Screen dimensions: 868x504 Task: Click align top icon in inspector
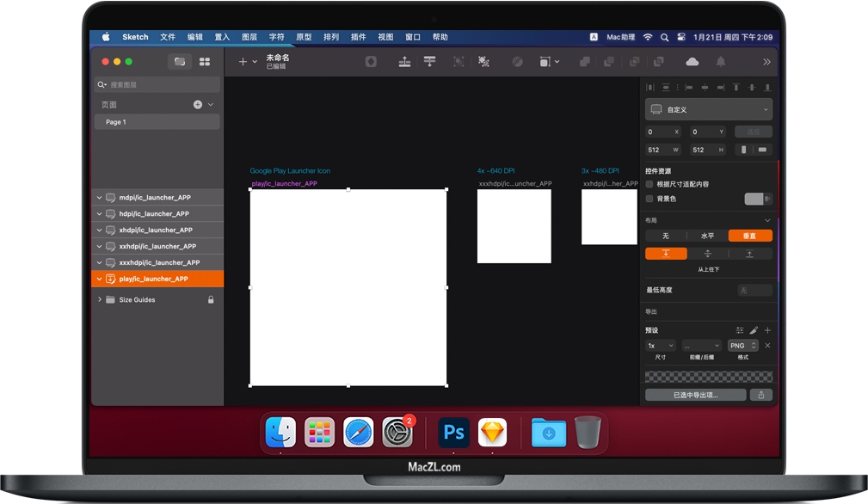click(736, 88)
